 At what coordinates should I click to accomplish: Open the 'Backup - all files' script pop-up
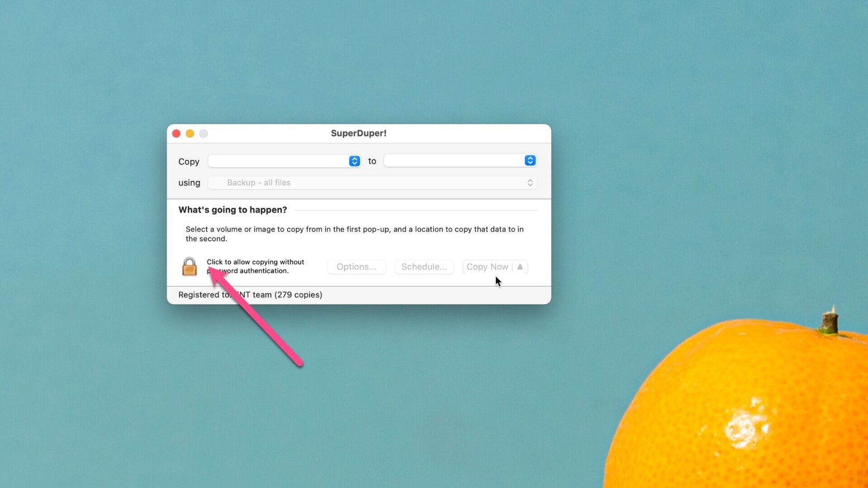[x=373, y=183]
